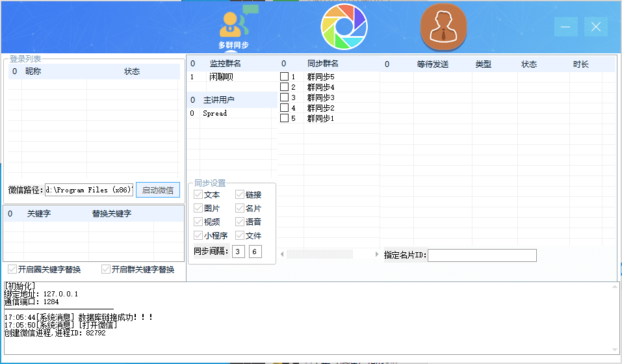The width and height of the screenshot is (622, 364).
Task: Toggle the 语音 sync checkbox
Action: (x=240, y=222)
